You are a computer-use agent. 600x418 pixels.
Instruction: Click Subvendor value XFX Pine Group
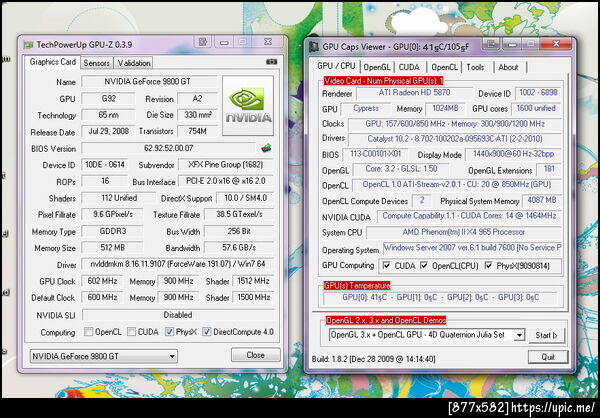point(226,165)
